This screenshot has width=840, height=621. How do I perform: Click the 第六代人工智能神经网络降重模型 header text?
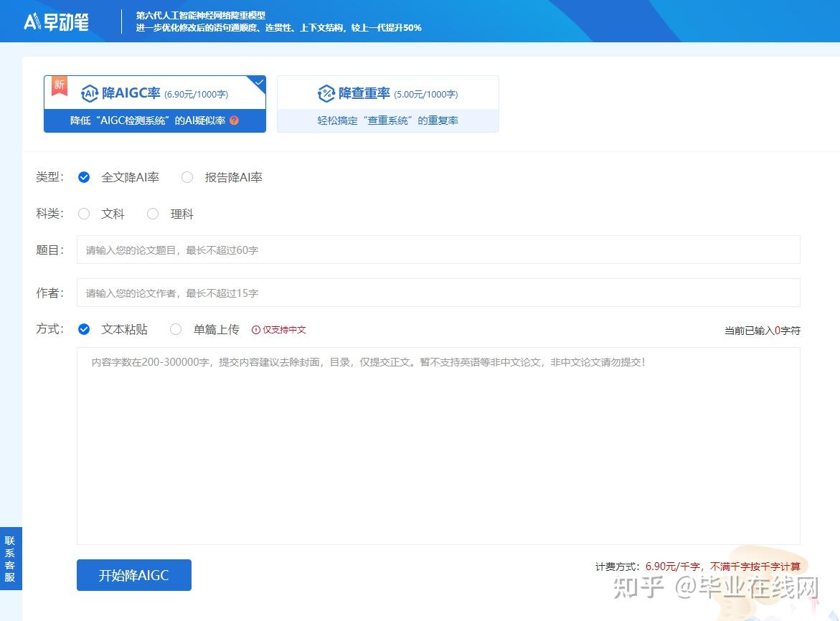tap(200, 15)
